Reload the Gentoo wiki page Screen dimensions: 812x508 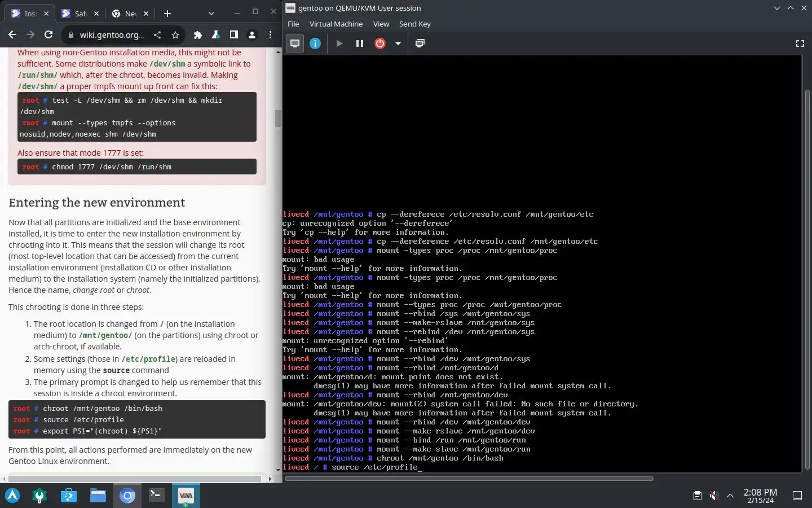(48, 35)
